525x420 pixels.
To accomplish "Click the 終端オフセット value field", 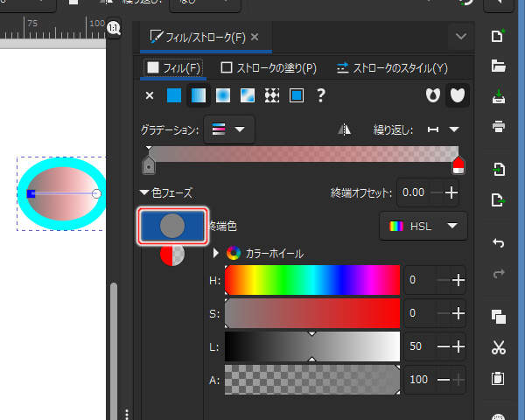I will point(415,192).
